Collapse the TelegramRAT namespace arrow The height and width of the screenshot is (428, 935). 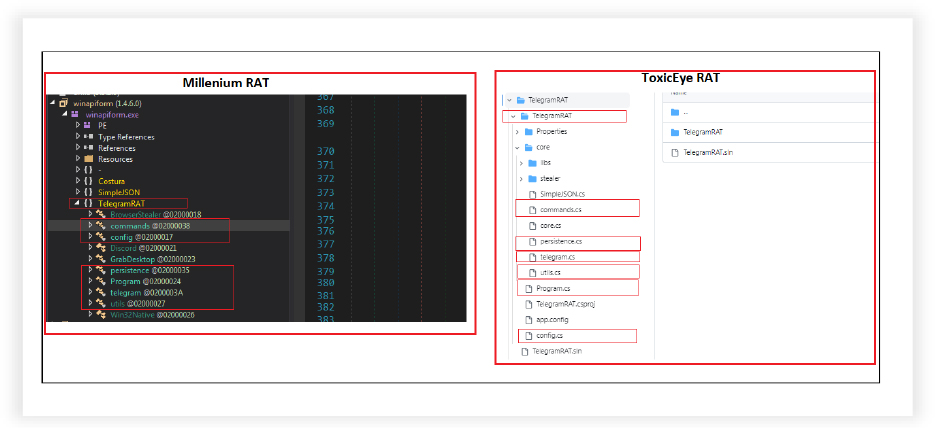click(x=78, y=204)
